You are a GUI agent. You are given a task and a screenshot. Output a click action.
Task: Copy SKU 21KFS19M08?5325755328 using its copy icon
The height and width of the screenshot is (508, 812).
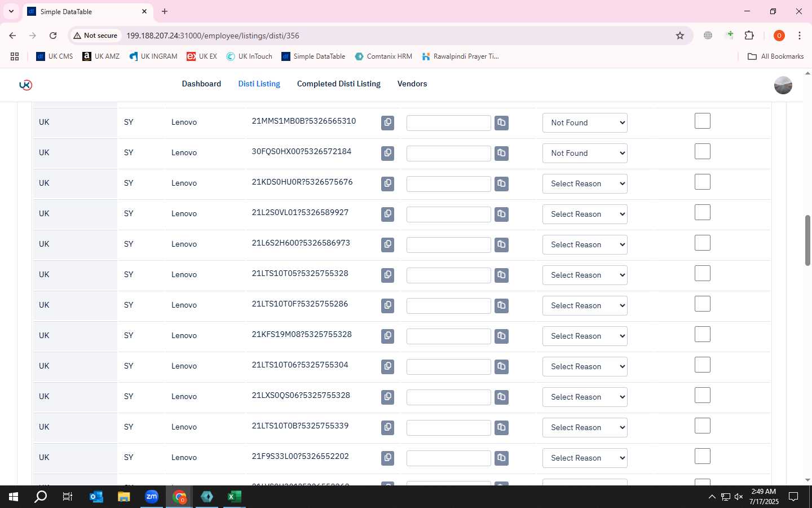387,336
